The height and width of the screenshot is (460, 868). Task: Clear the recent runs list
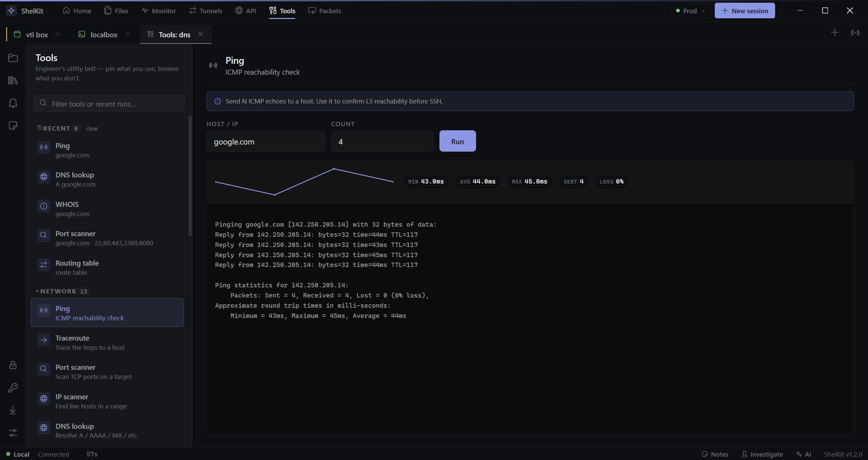(92, 129)
